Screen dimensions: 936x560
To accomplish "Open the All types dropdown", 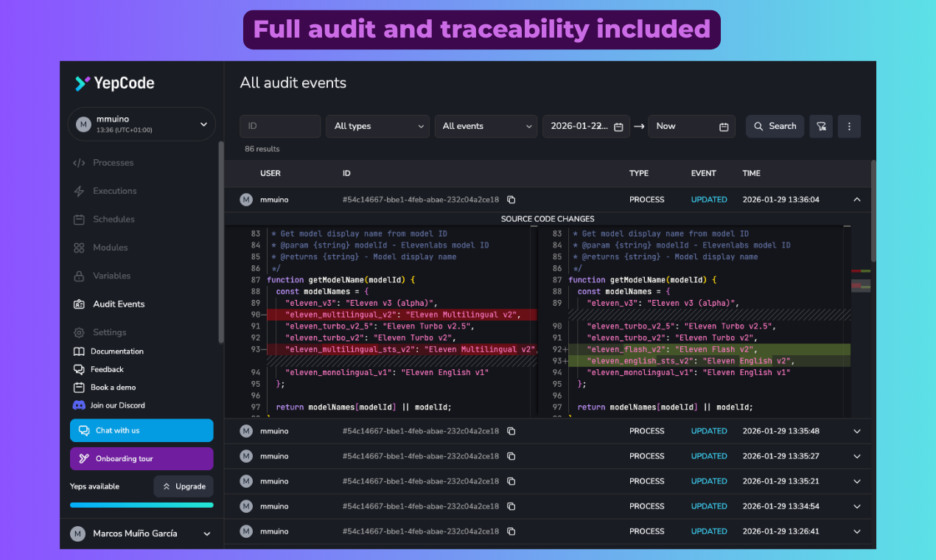I will coord(377,126).
